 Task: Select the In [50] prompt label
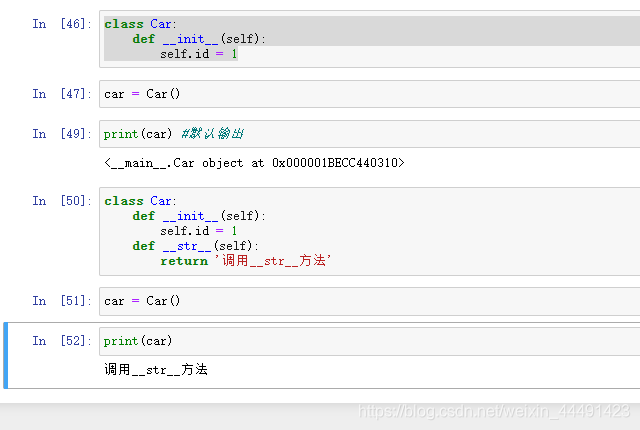pos(62,201)
